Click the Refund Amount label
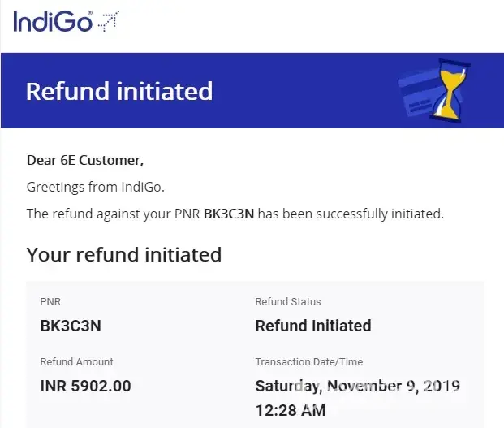Viewport: 504px width, 428px height. [76, 362]
